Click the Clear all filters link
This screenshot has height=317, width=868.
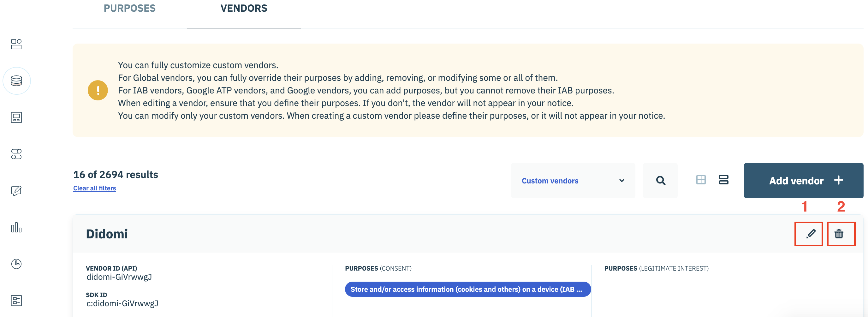(x=94, y=188)
